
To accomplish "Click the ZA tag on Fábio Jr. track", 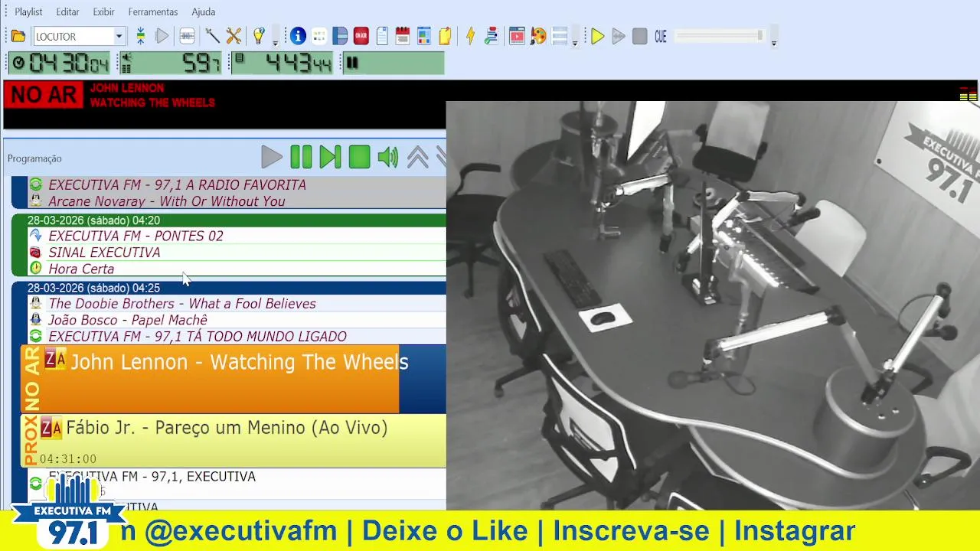I will 51,428.
